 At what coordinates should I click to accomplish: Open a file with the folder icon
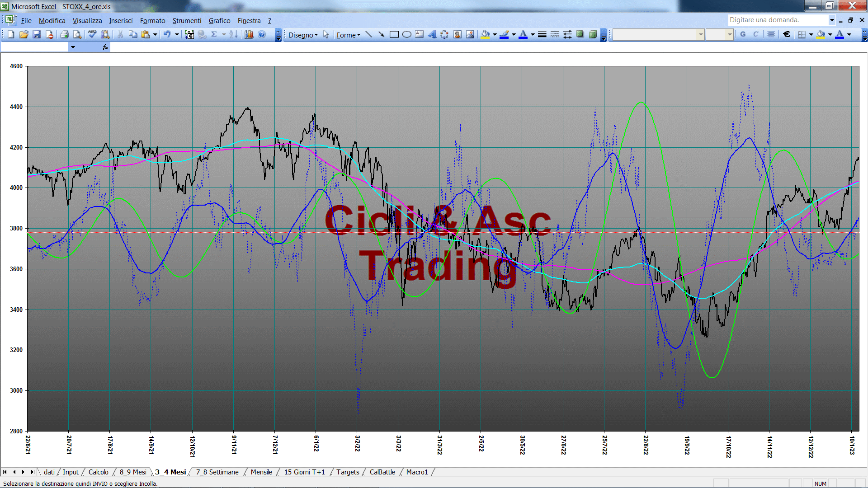click(24, 34)
